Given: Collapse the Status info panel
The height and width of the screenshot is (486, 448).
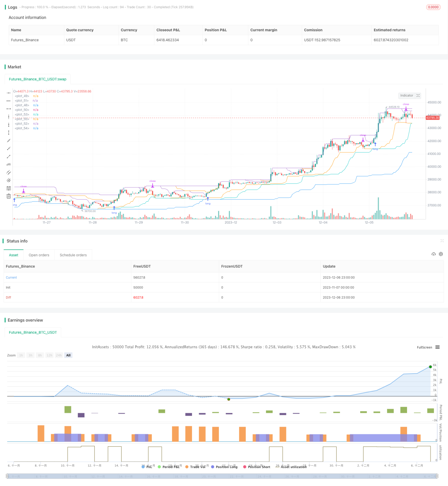Looking at the screenshot, I should (442, 241).
